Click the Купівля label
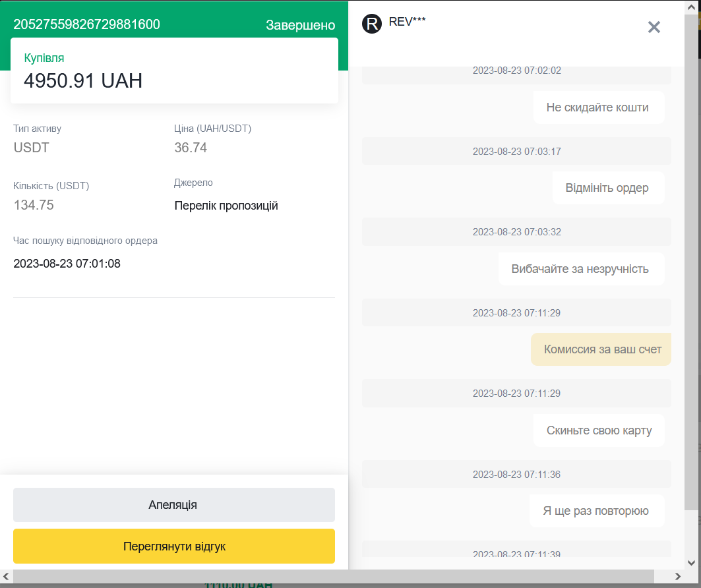Screen dimensions: 701x588 [x=44, y=58]
